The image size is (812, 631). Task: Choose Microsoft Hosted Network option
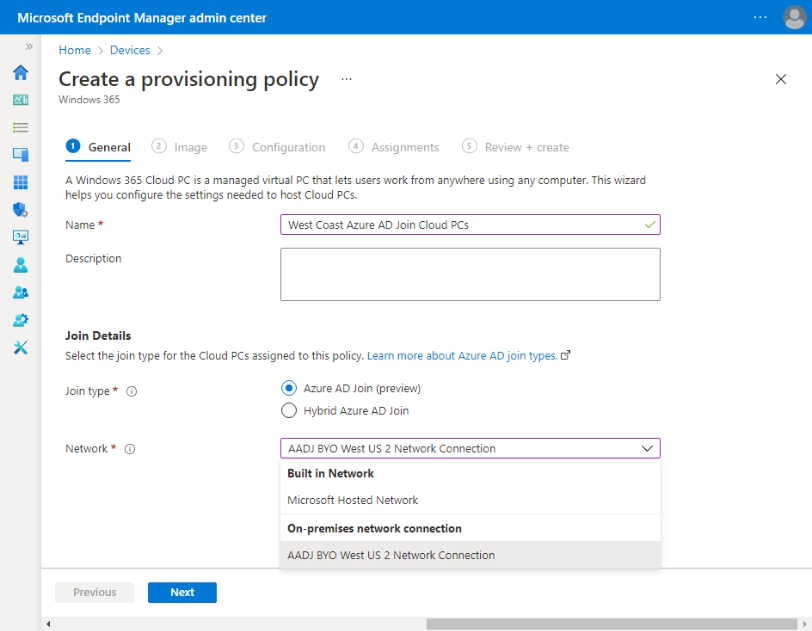(353, 500)
